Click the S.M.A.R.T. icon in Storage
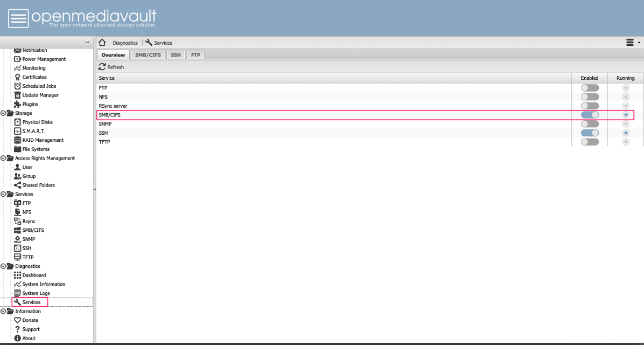Image resolution: width=644 pixels, height=345 pixels. pos(17,131)
